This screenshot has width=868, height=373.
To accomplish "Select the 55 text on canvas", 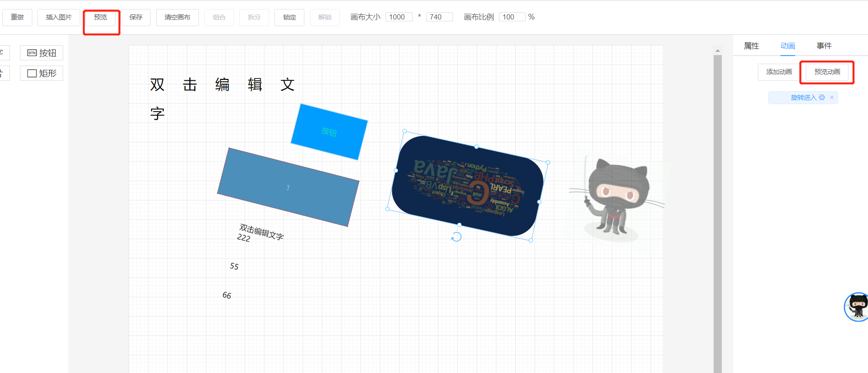I will [234, 266].
